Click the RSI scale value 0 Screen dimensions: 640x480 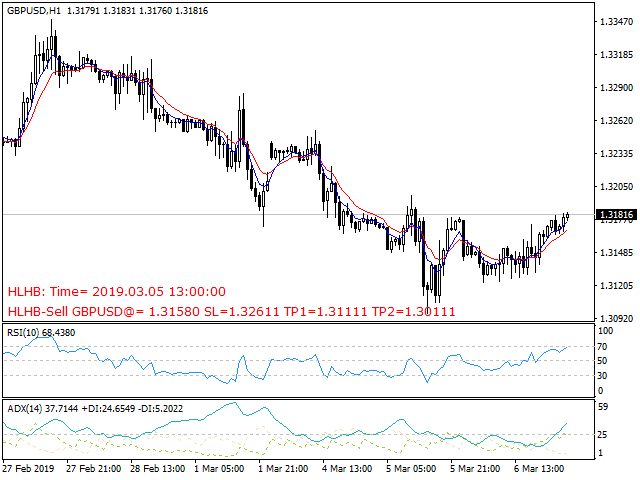pyautogui.click(x=600, y=391)
